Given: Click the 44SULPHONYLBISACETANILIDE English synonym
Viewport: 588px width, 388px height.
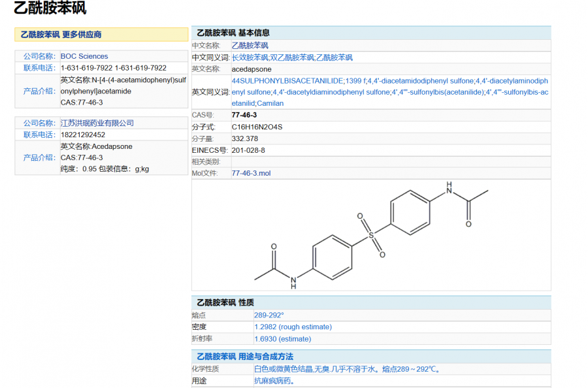Looking at the screenshot, I should click(x=287, y=81).
